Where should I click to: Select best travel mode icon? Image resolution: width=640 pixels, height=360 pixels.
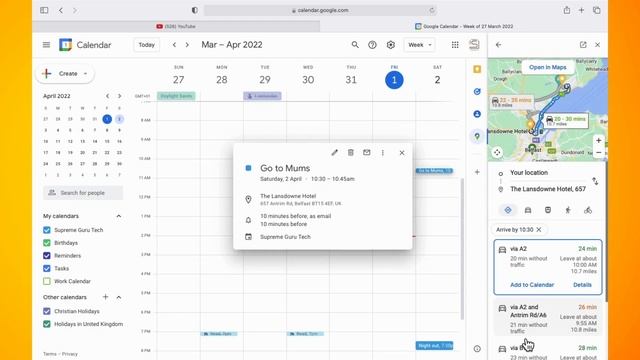[508, 210]
